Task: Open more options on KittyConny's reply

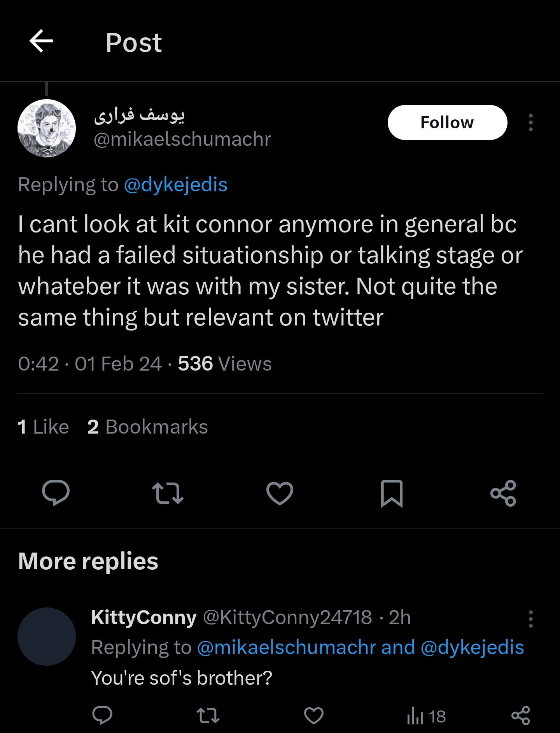Action: click(x=530, y=619)
